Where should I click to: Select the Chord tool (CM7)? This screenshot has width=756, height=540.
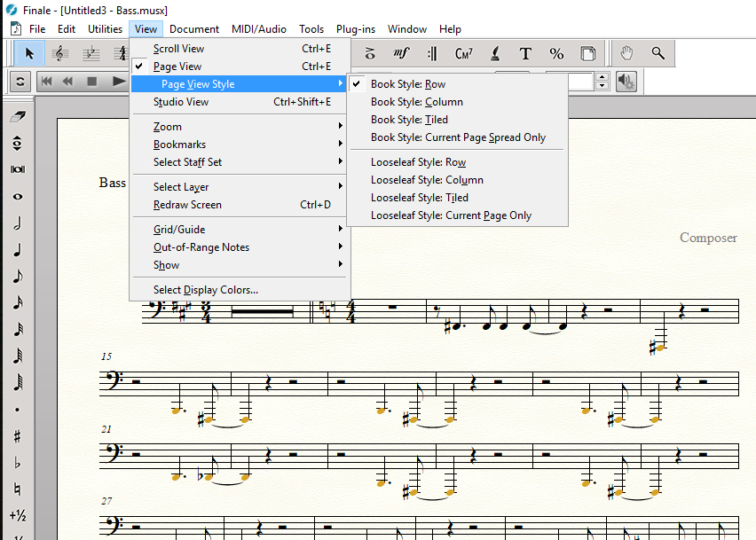[x=463, y=53]
